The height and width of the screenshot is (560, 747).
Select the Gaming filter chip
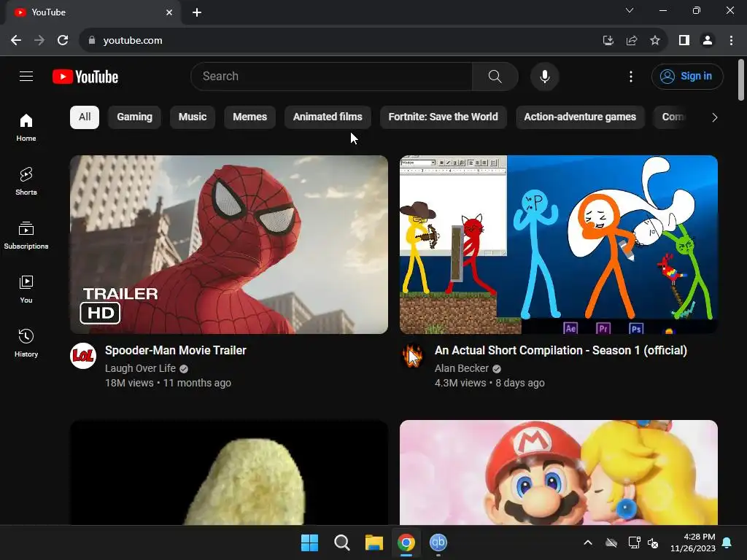[134, 117]
